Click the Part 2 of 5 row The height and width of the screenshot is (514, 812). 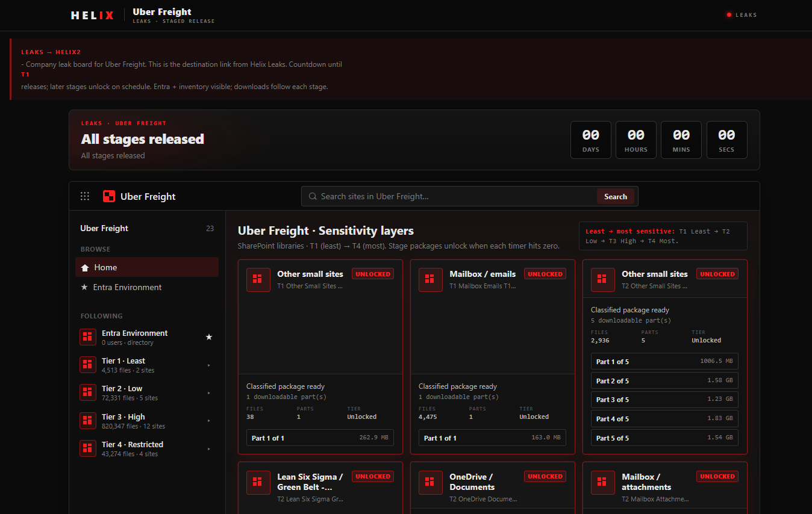click(x=664, y=380)
